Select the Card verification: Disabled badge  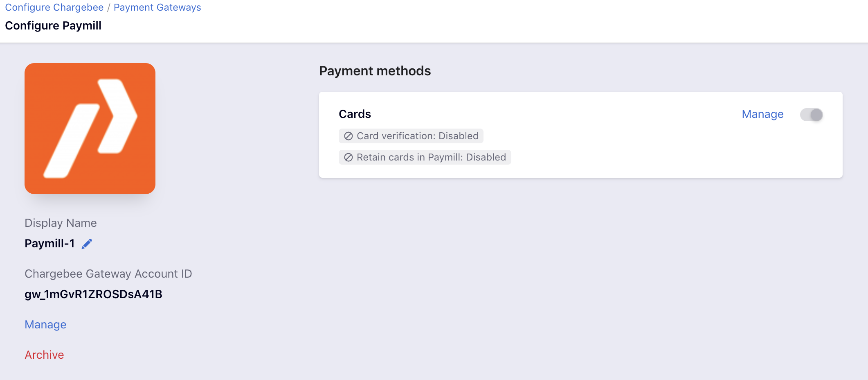coord(411,136)
